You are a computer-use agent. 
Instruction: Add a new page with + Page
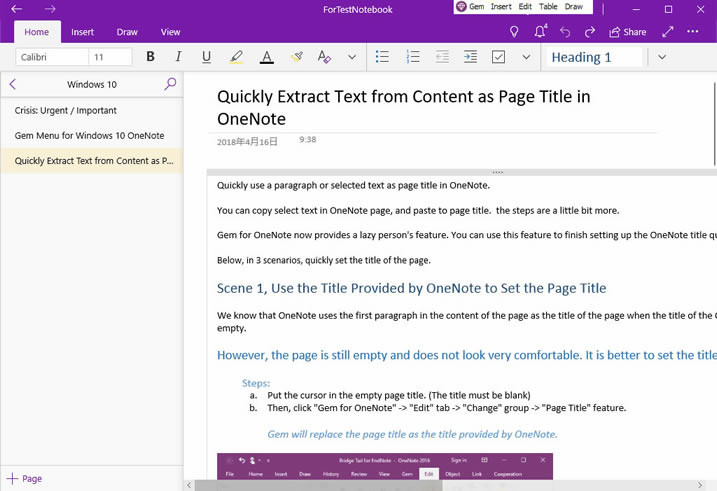[x=25, y=479]
